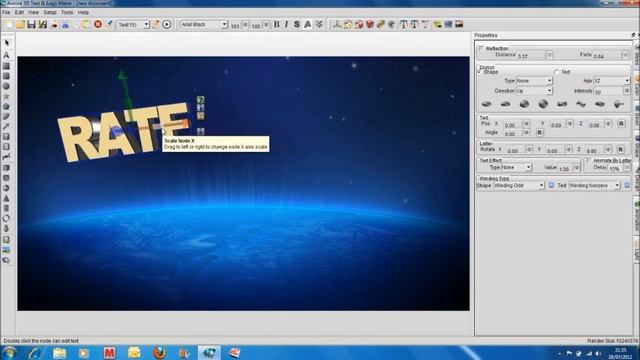Open the Edit menu
Viewport: 640px width, 360px height.
[x=19, y=13]
